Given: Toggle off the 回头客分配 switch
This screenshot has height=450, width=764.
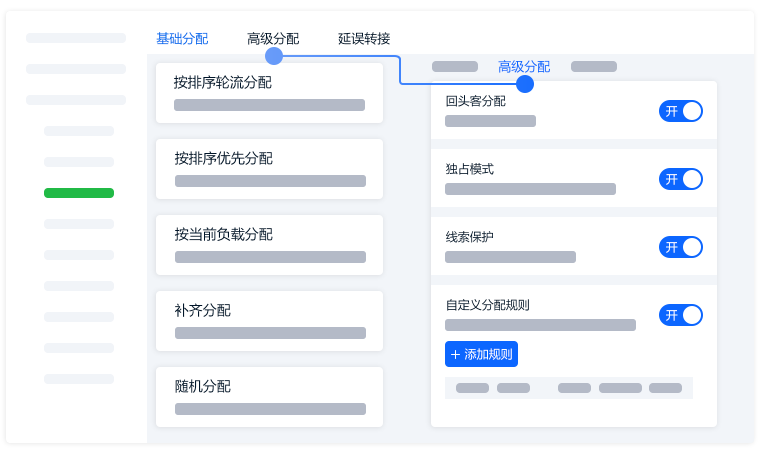Looking at the screenshot, I should coord(681,111).
